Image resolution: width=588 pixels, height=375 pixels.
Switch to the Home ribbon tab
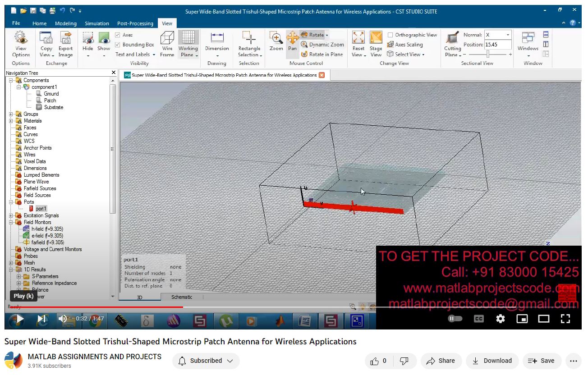point(39,23)
